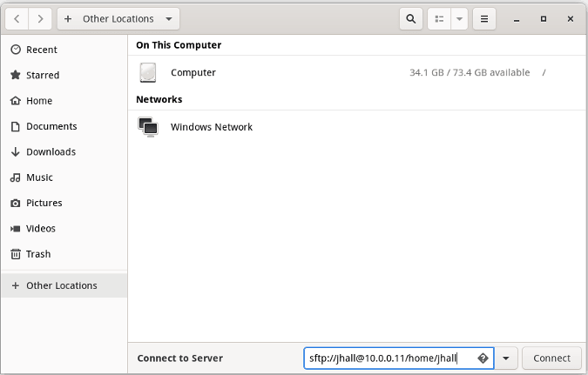Open the Windows Network entry
Screen dimensions: 588x375
(211, 127)
